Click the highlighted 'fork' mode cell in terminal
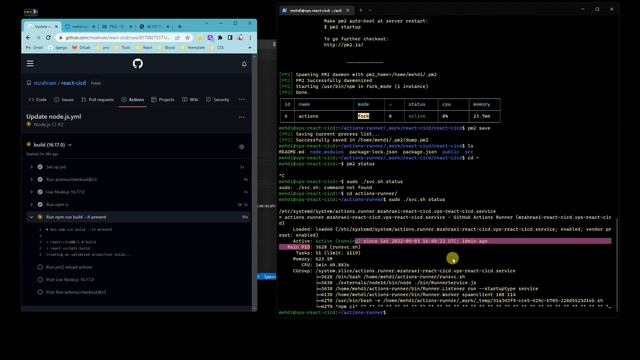This screenshot has height=360, width=640. point(363,116)
